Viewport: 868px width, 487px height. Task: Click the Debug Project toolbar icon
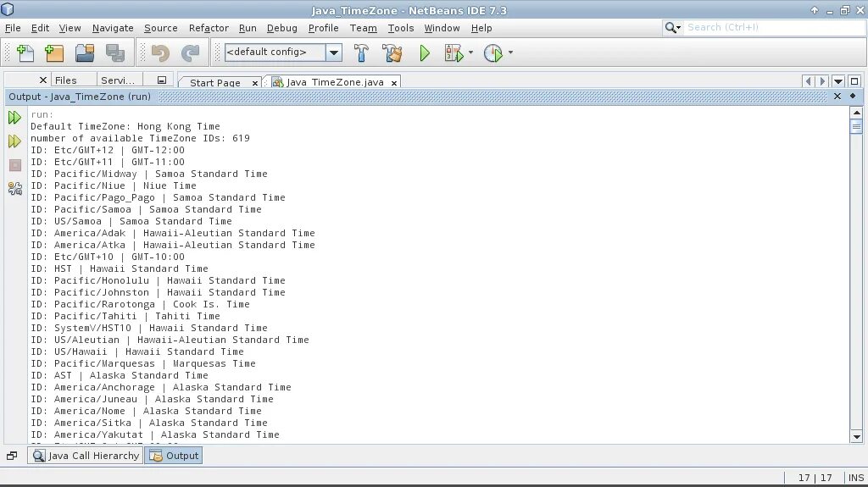(x=454, y=53)
